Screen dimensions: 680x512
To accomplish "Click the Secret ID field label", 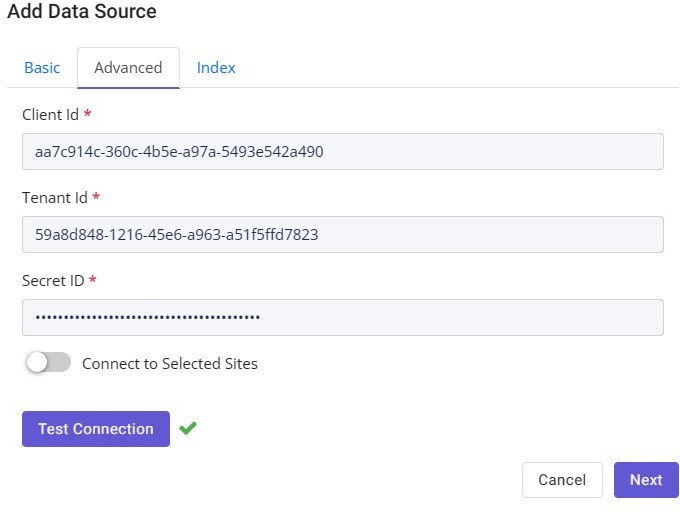I will click(53, 281).
